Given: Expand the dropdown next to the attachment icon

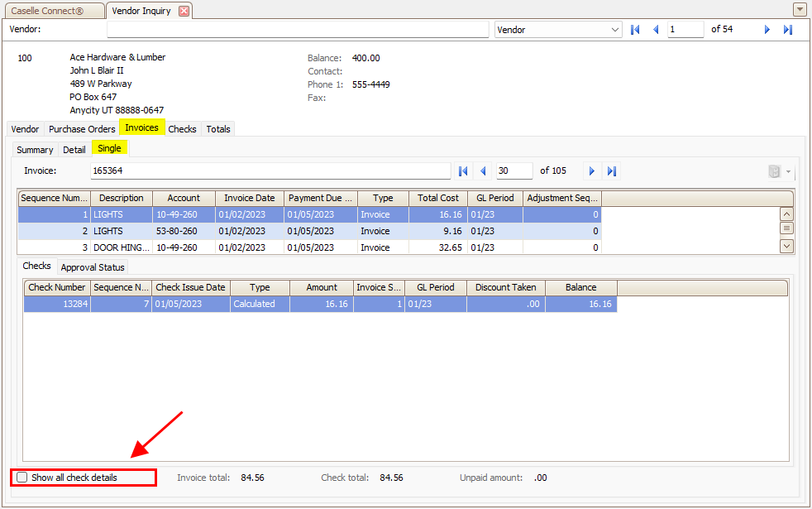Looking at the screenshot, I should [786, 170].
